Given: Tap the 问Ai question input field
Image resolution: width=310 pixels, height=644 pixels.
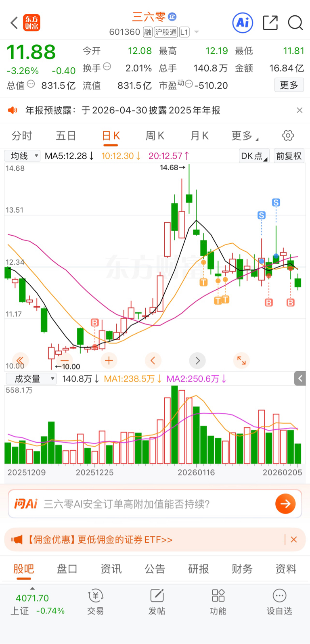Looking at the screenshot, I should 155,504.
